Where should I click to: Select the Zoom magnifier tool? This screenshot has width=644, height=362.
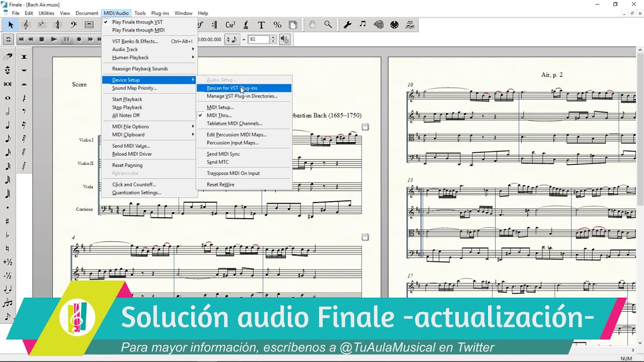(x=328, y=24)
